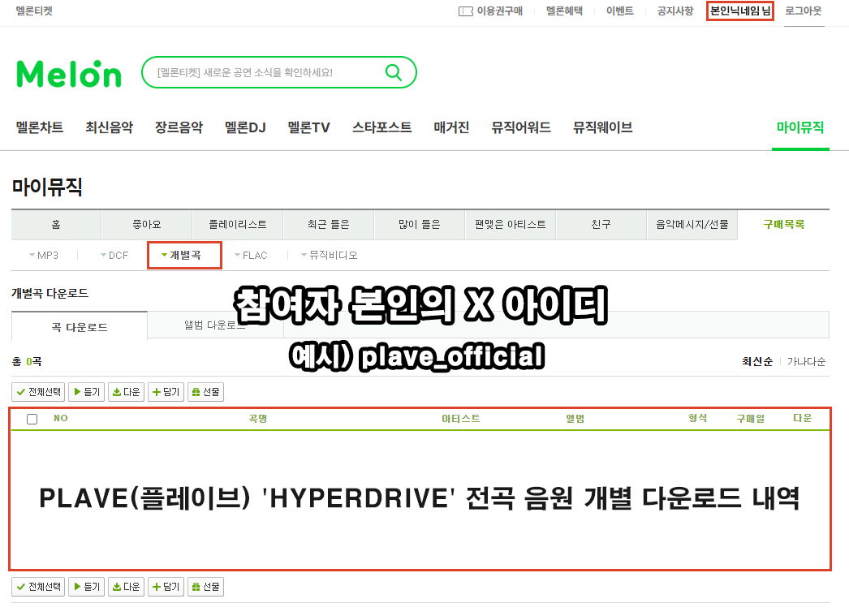Open the 멜론차트 menu

pyautogui.click(x=40, y=127)
